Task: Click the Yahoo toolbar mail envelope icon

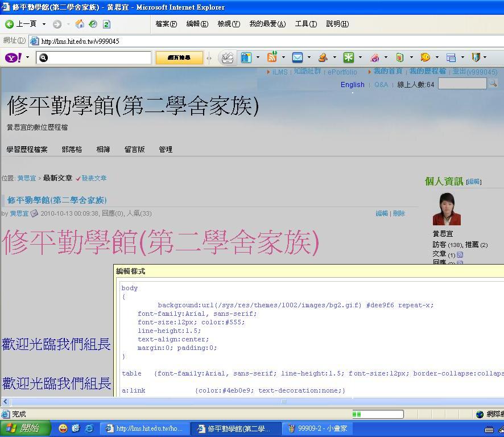Action: pos(298,57)
